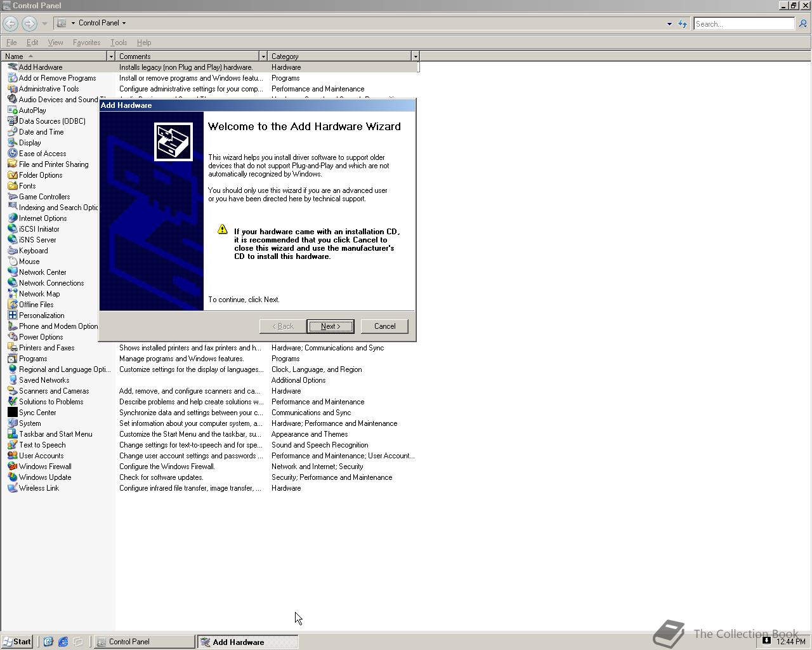
Task: Select the Offline Files icon
Action: (x=12, y=305)
